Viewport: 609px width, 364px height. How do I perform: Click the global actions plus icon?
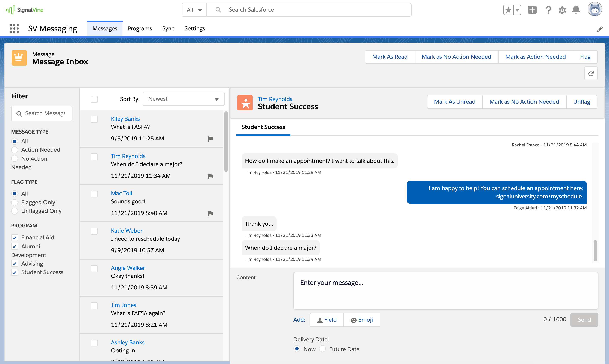click(532, 10)
